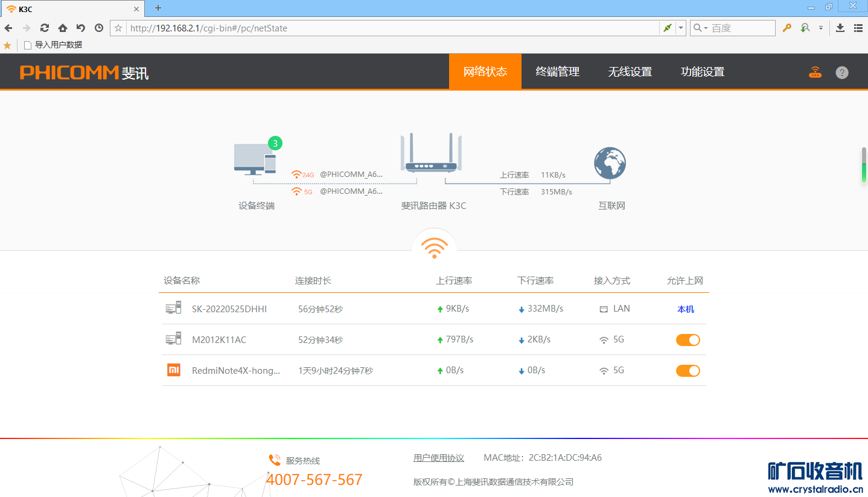The image size is (868, 497).
Task: Click the SK-20220525DHHI device icon
Action: (173, 308)
